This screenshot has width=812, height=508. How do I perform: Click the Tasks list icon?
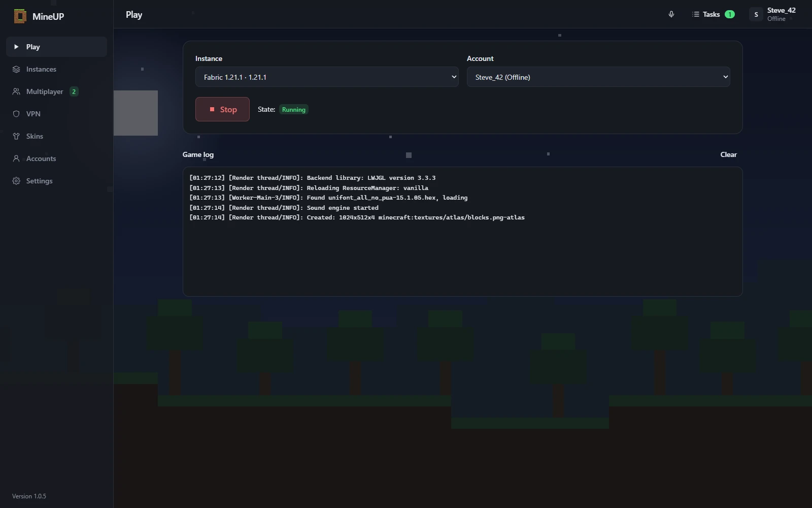pos(696,14)
